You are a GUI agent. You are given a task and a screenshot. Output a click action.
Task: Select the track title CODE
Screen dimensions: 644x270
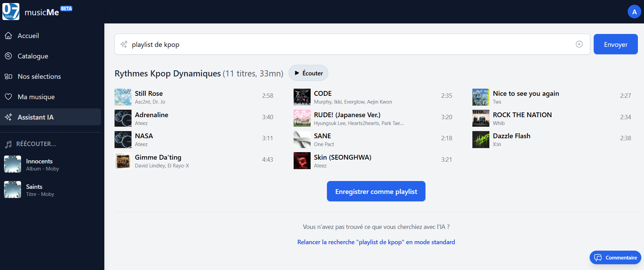click(x=323, y=93)
